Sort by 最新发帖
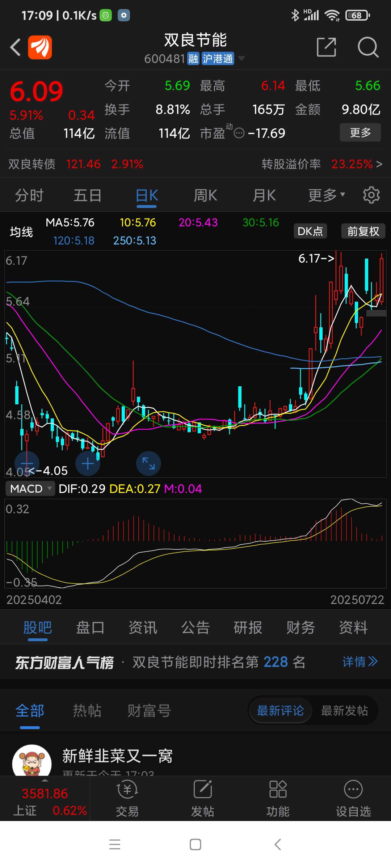The image size is (391, 868). [x=344, y=711]
